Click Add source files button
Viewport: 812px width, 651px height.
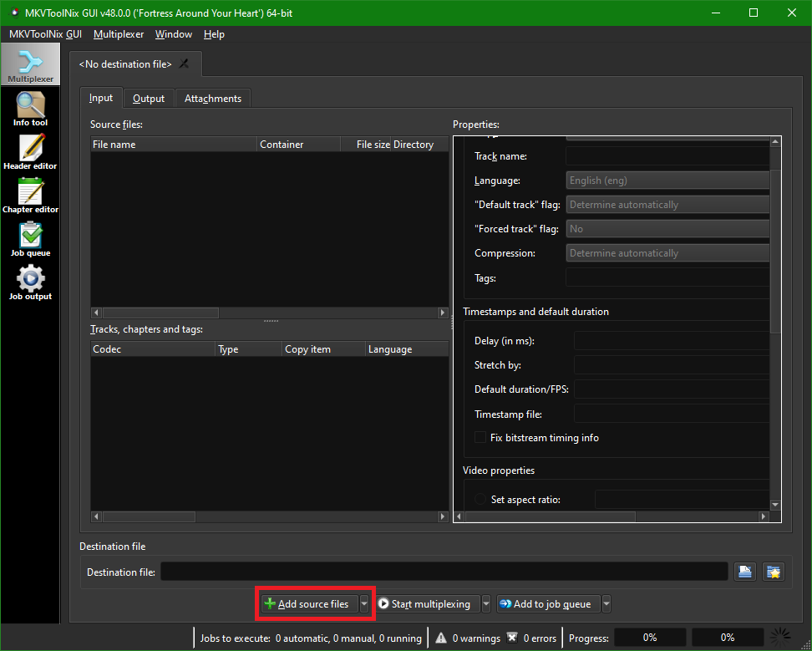point(310,604)
